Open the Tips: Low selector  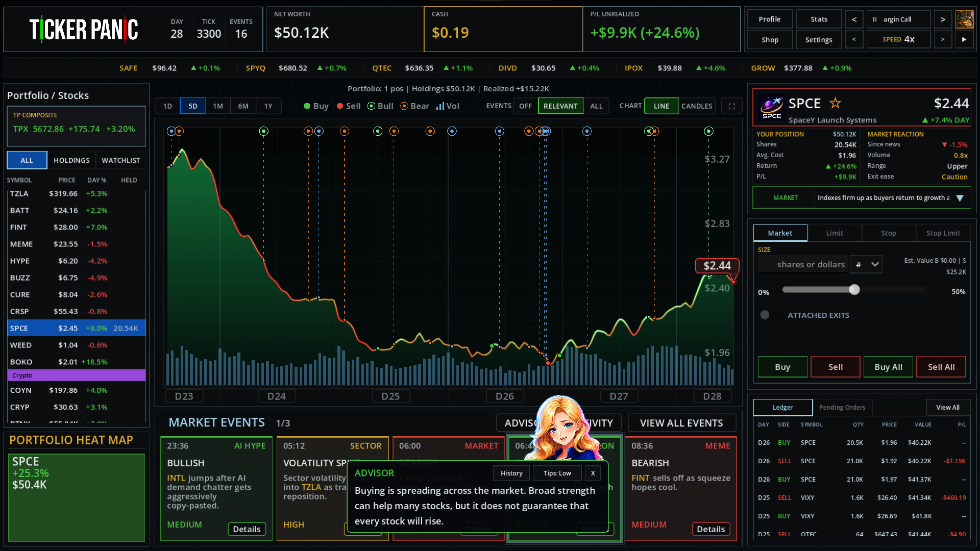(557, 473)
